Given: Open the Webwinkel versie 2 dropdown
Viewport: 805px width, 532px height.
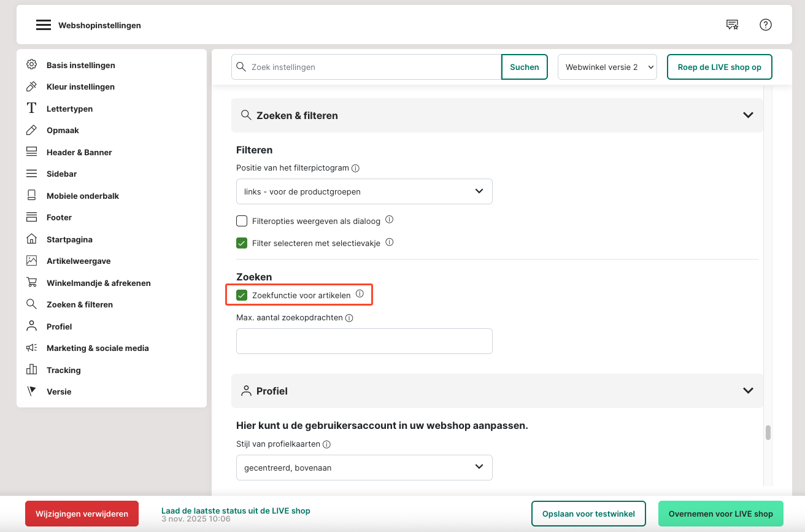Looking at the screenshot, I should coord(607,67).
